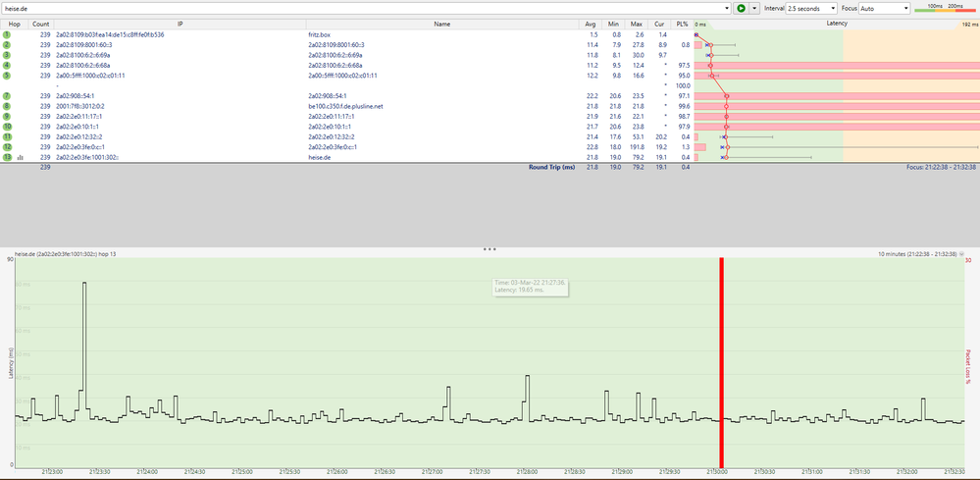The image size is (980, 480).
Task: Click the 100ms/200ms latency color legend
Action: coord(945,8)
